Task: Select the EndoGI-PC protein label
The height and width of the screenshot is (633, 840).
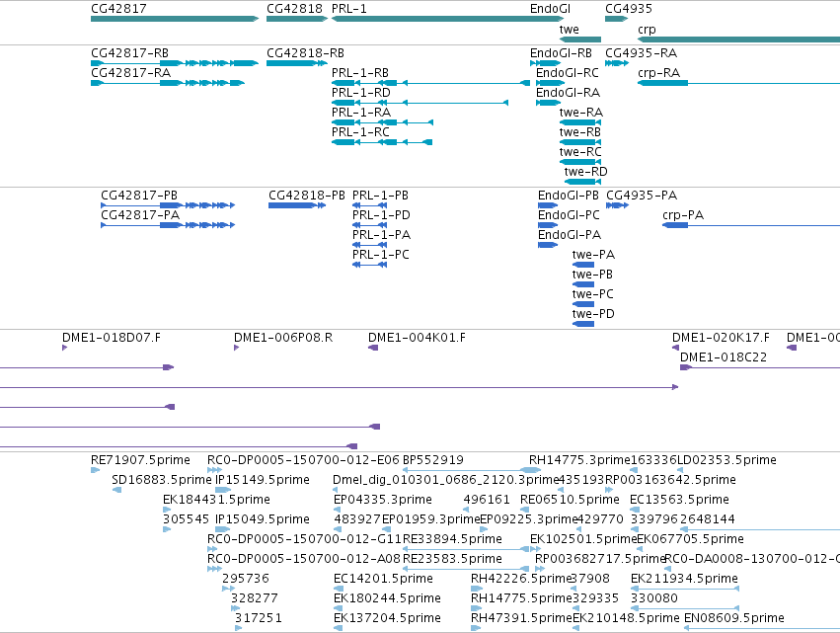Action: [569, 215]
